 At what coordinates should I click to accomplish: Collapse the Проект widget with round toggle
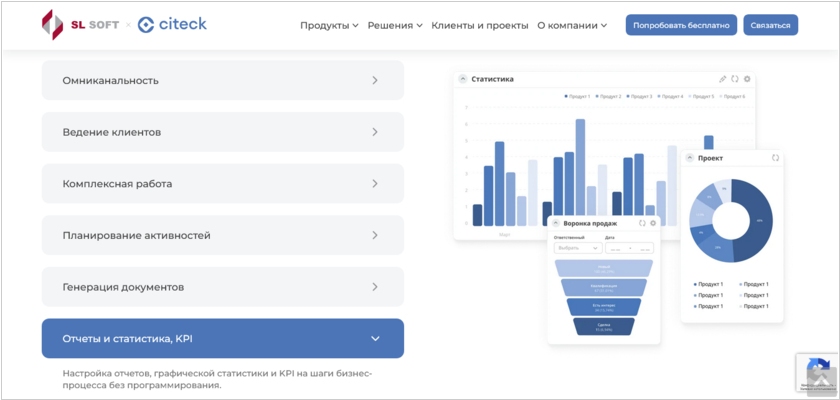coord(689,158)
